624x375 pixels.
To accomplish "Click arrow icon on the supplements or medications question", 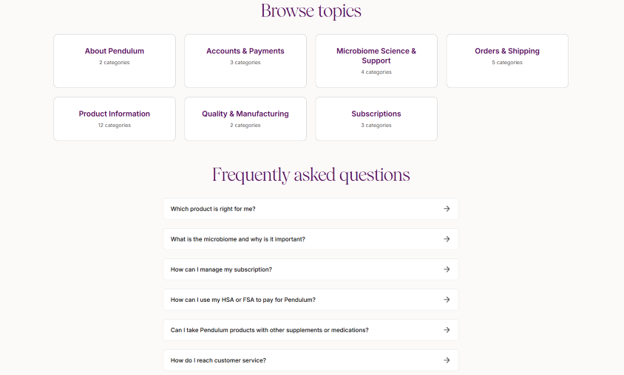I will click(x=447, y=330).
